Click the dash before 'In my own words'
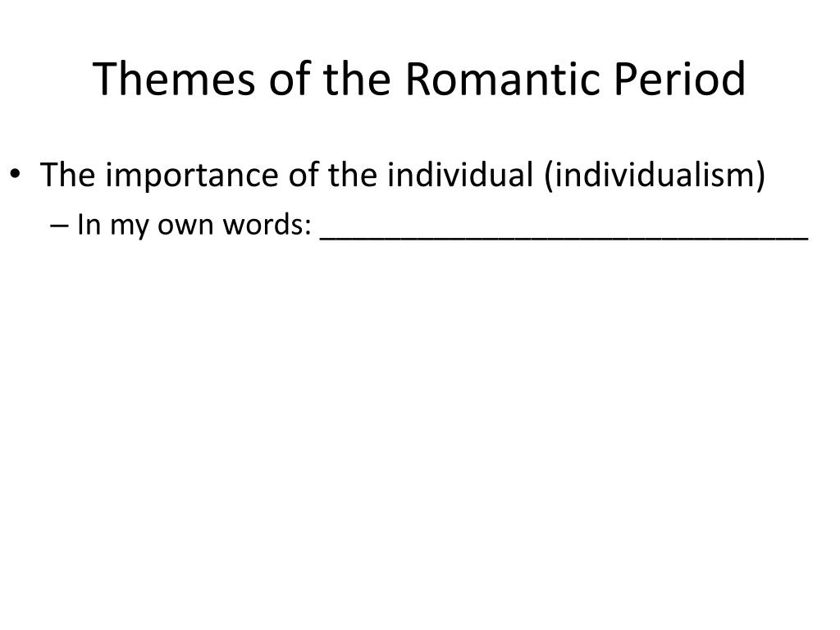Screen dimensions: 840x630 (59, 226)
